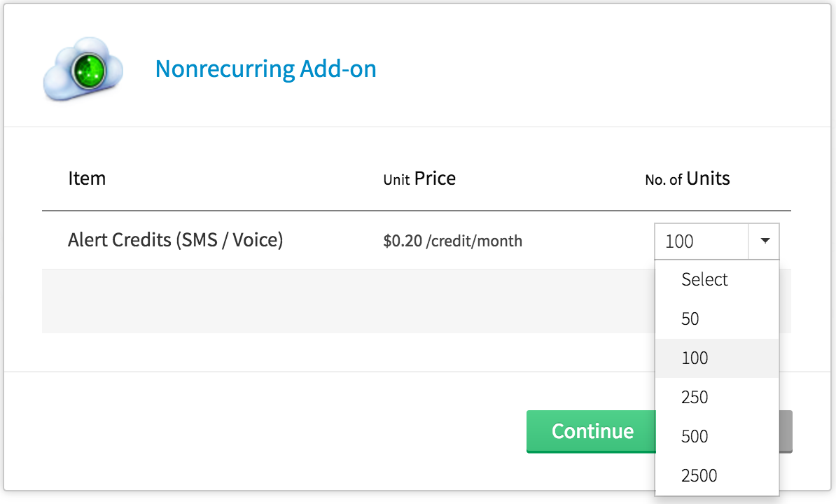This screenshot has height=504, width=836.
Task: Choose the highlighted 100 option
Action: coord(695,358)
